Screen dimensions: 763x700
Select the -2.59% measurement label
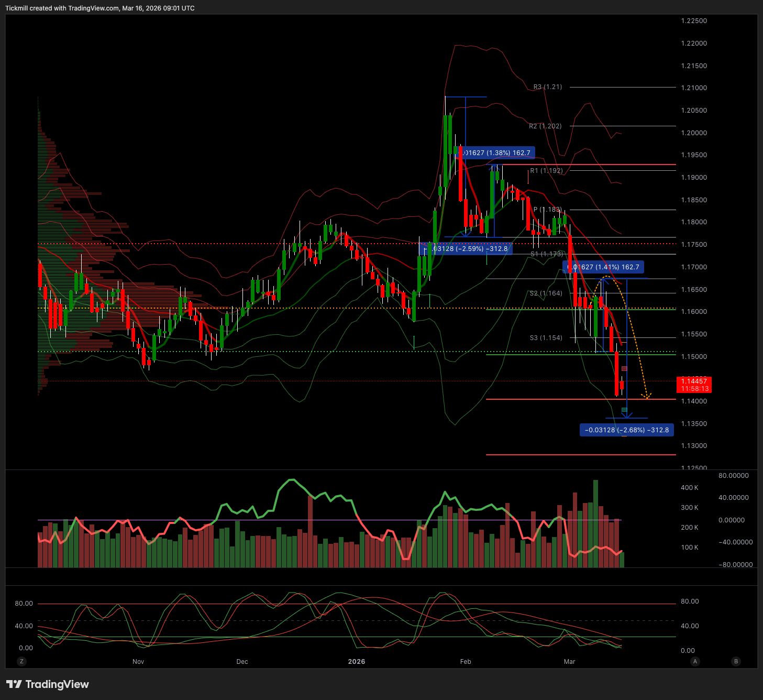click(x=466, y=249)
